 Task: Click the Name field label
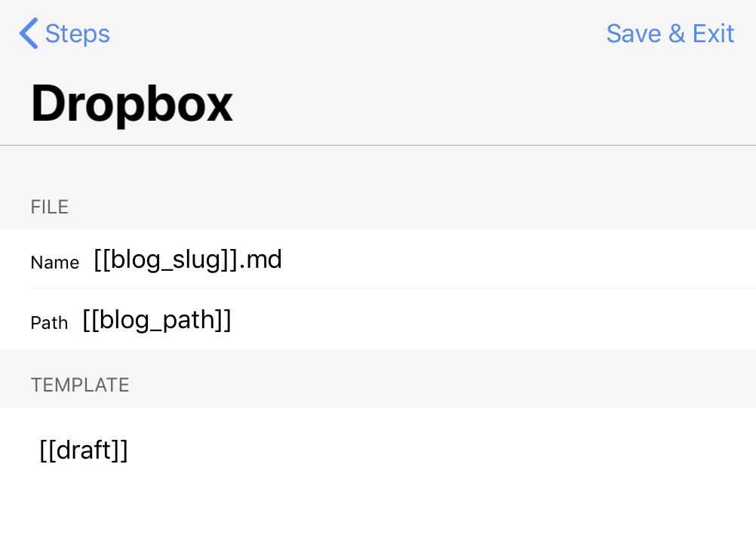pos(55,263)
